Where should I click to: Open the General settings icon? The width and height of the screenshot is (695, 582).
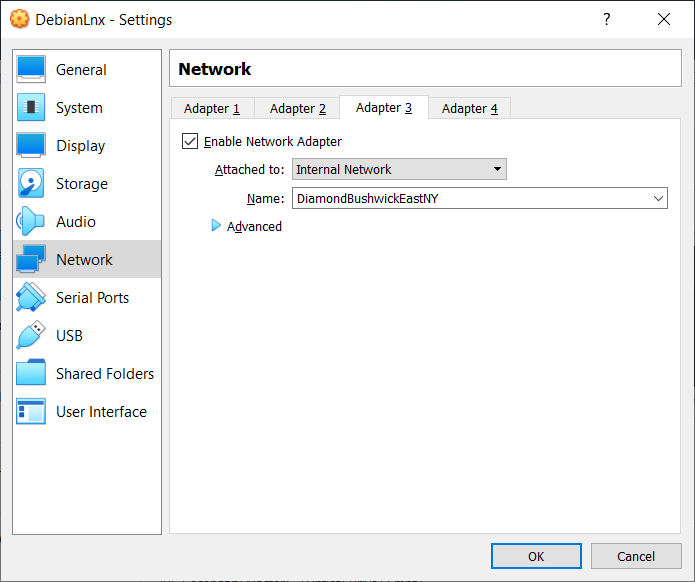pyautogui.click(x=31, y=69)
